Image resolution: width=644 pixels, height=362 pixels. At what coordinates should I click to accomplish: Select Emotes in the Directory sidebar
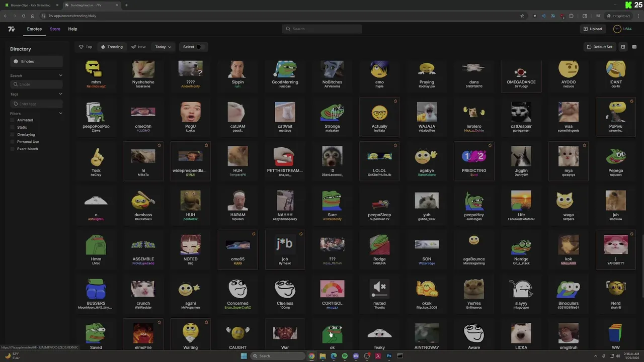(x=36, y=61)
